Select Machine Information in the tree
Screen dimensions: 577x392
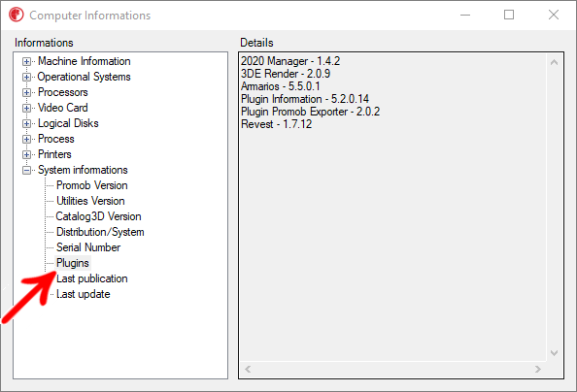pos(84,61)
